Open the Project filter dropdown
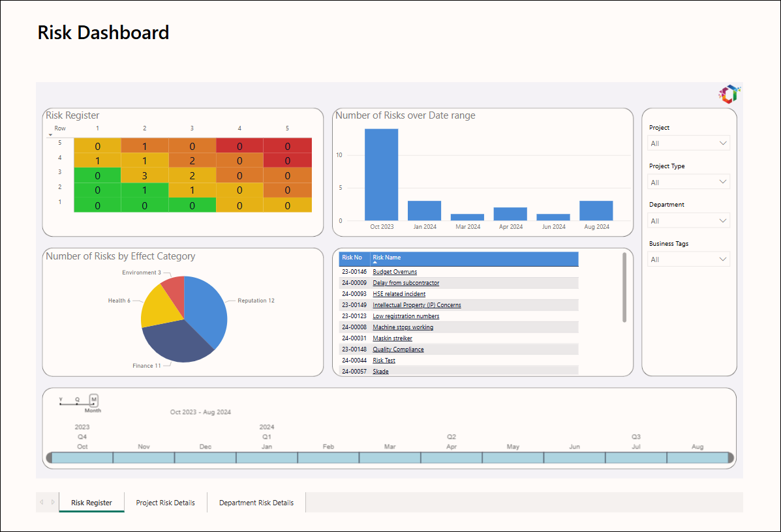This screenshot has height=532, width=781. pyautogui.click(x=688, y=143)
